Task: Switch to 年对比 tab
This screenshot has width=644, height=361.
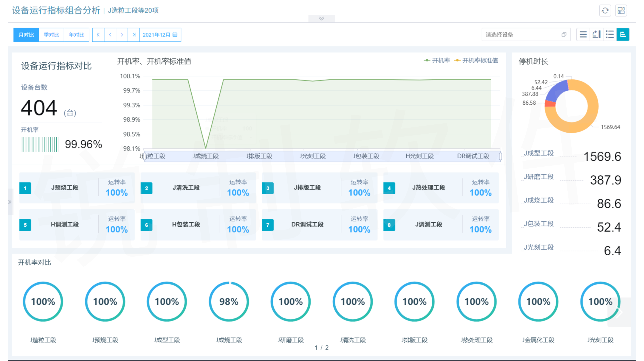Action: point(76,35)
